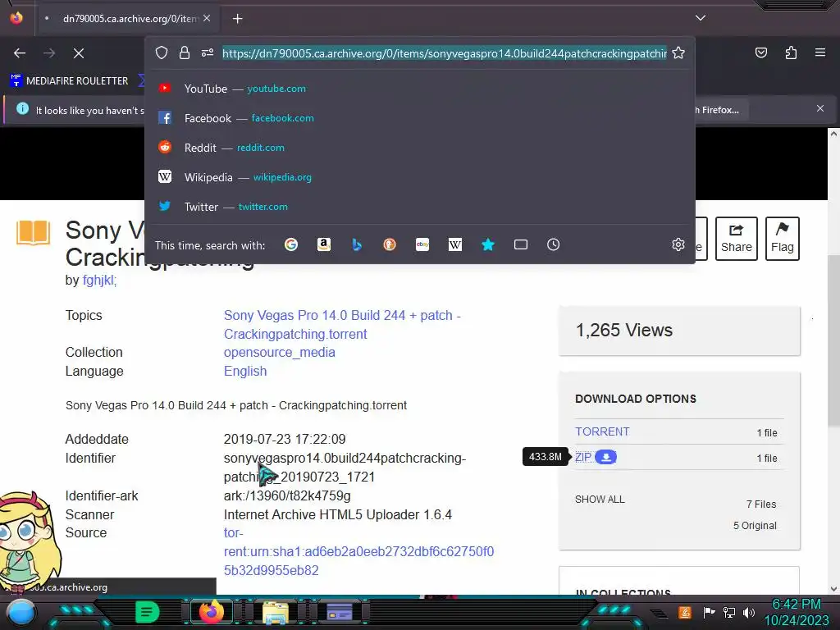
Task: Open green notes app on taskbar
Action: 148,612
